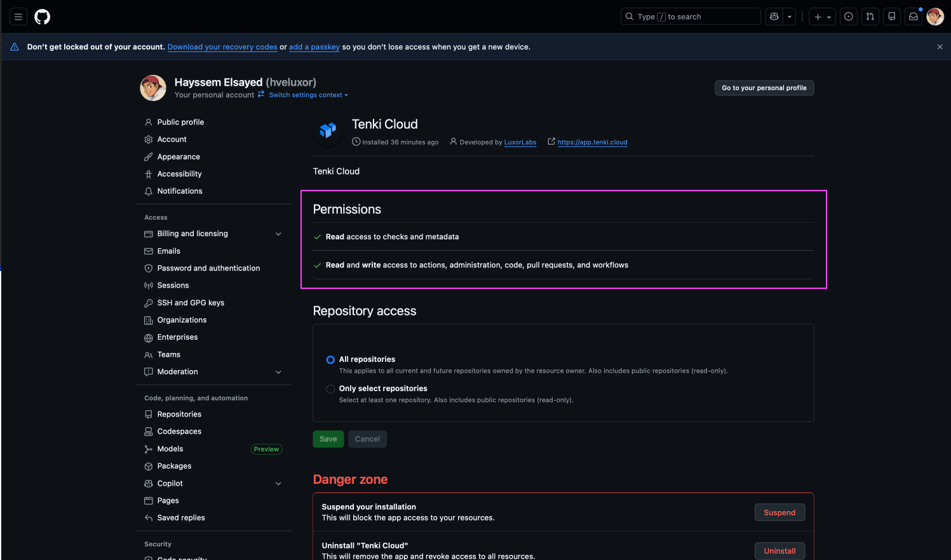Select the All repositories radio option
Viewport: 951px width, 560px height.
pos(330,360)
